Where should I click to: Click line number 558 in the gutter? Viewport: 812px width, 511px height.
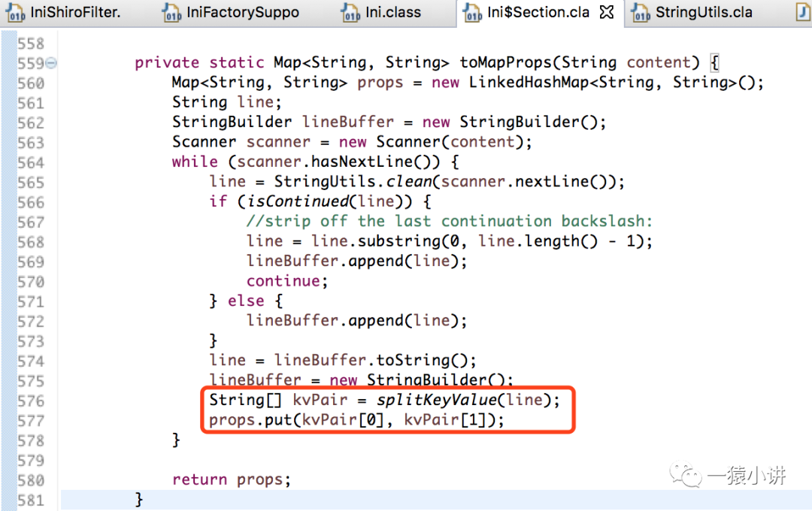(x=31, y=44)
